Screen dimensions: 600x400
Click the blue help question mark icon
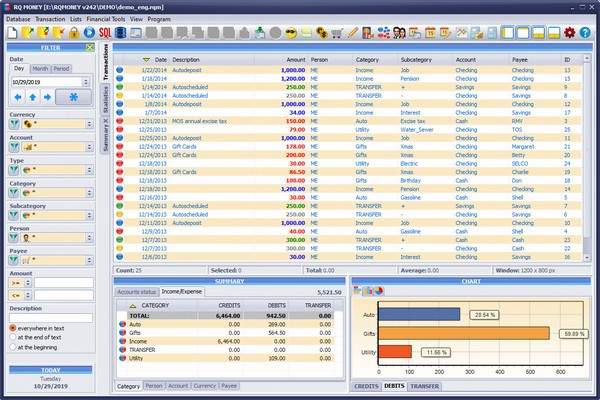click(x=587, y=32)
